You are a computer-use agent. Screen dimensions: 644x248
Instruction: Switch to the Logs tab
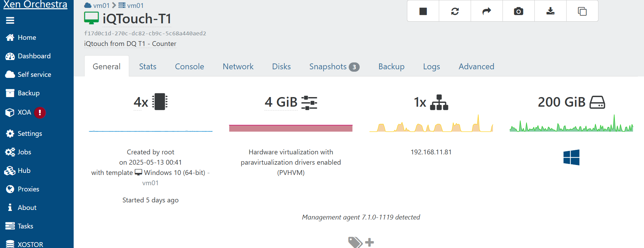pyautogui.click(x=431, y=66)
